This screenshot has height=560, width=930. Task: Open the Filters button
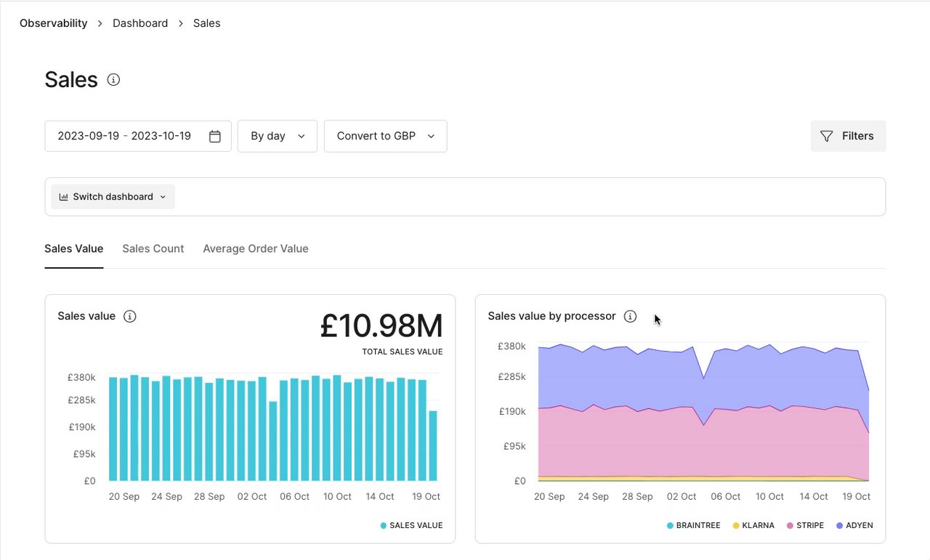pos(848,137)
